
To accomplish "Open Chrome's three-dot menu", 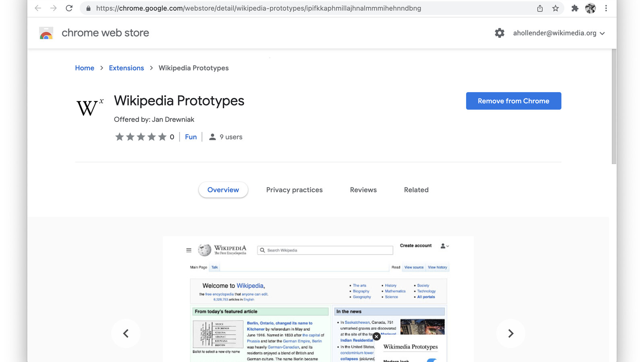I will (606, 8).
